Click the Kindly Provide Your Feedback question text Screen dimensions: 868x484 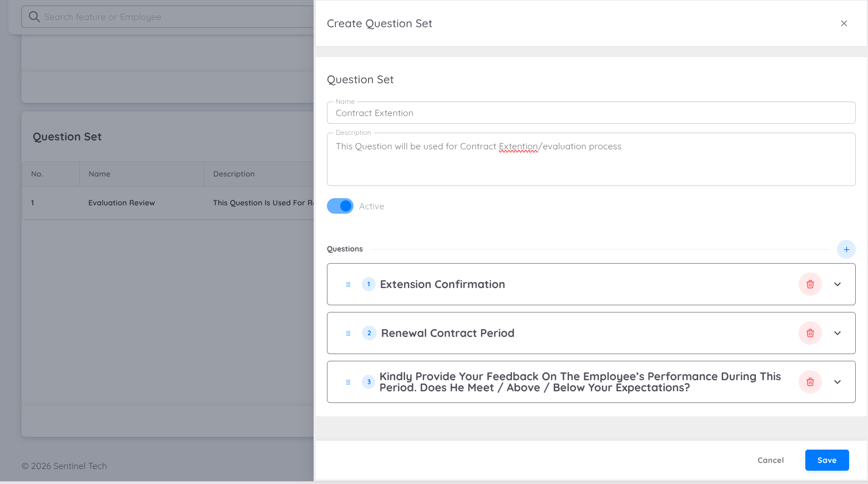coord(580,382)
